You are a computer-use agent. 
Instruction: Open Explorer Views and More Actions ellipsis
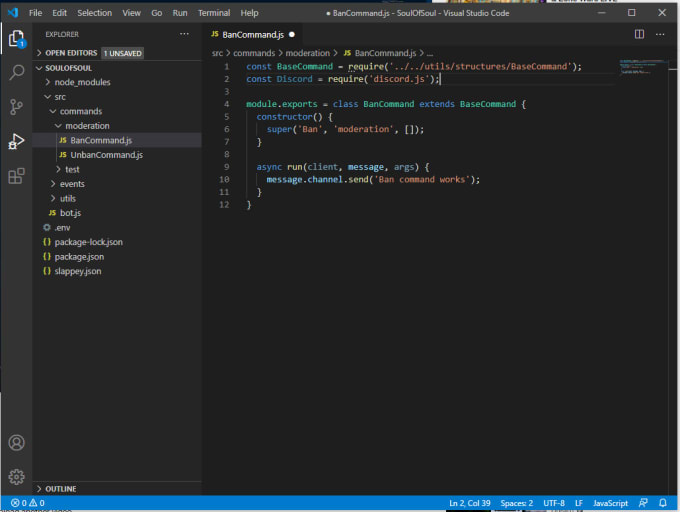click(184, 34)
